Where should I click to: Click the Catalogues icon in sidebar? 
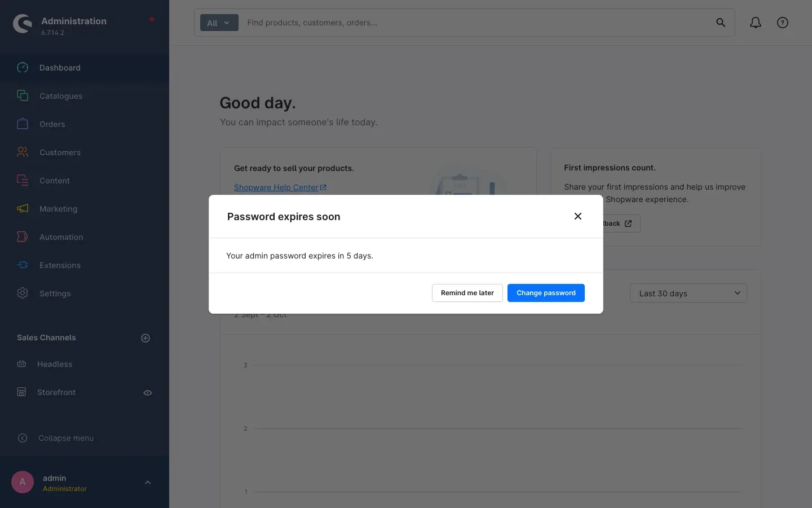[x=23, y=96]
